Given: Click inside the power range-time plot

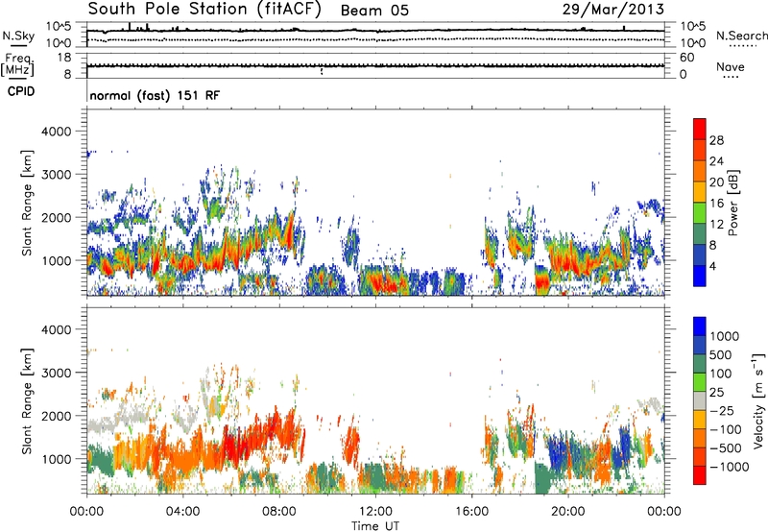Looking at the screenshot, I should point(375,202).
